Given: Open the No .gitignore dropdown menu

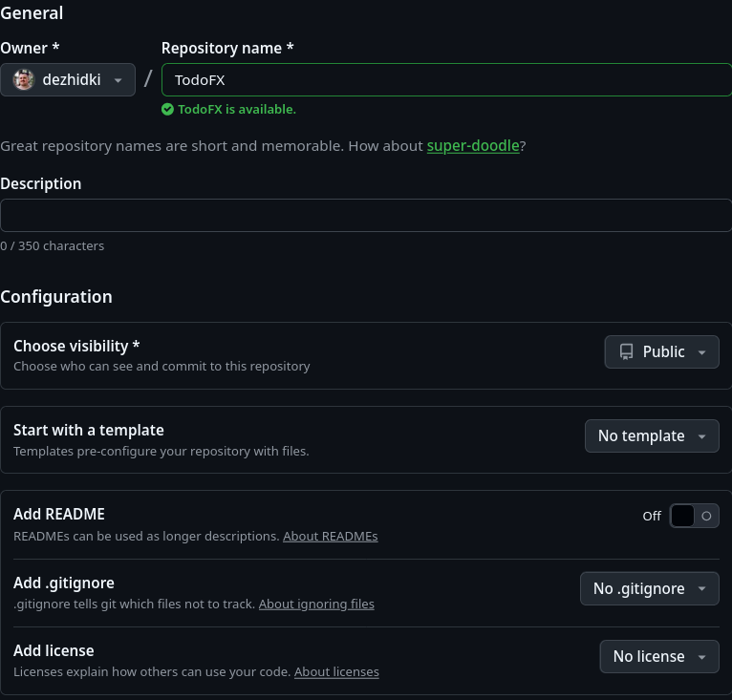Looking at the screenshot, I should (649, 589).
